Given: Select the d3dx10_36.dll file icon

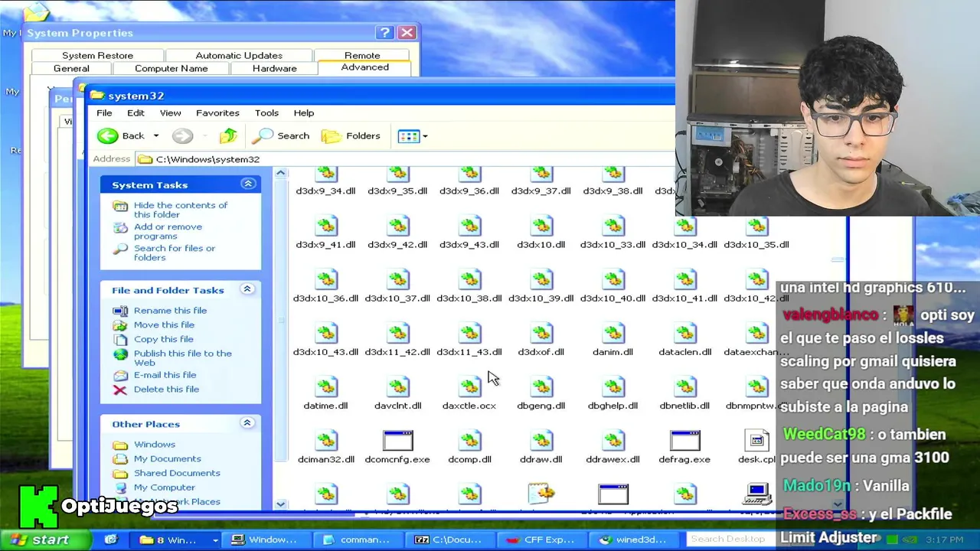Looking at the screenshot, I should tap(326, 280).
